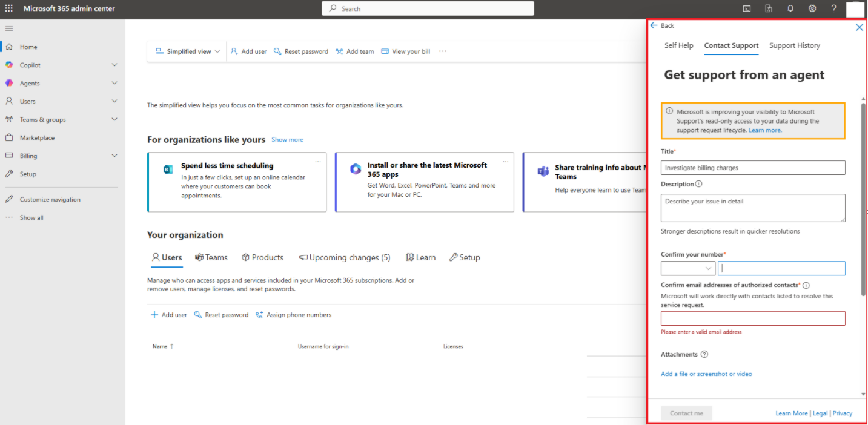Click the Marketplace bag icon
The width and height of the screenshot is (868, 425).
[x=9, y=137]
